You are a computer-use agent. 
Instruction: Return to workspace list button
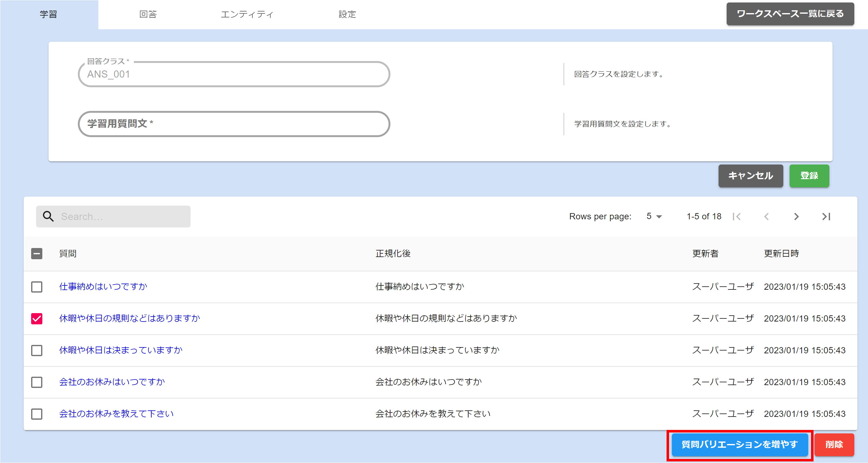[x=790, y=14]
